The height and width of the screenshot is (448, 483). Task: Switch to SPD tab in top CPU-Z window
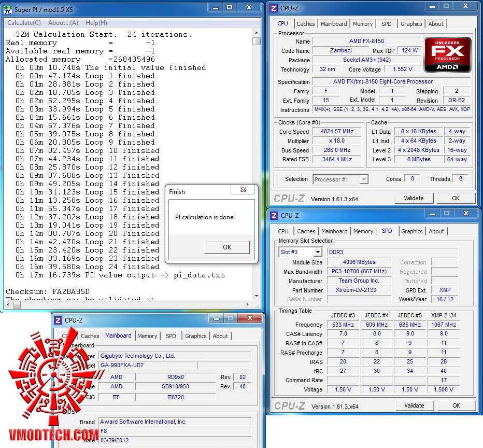pos(386,24)
